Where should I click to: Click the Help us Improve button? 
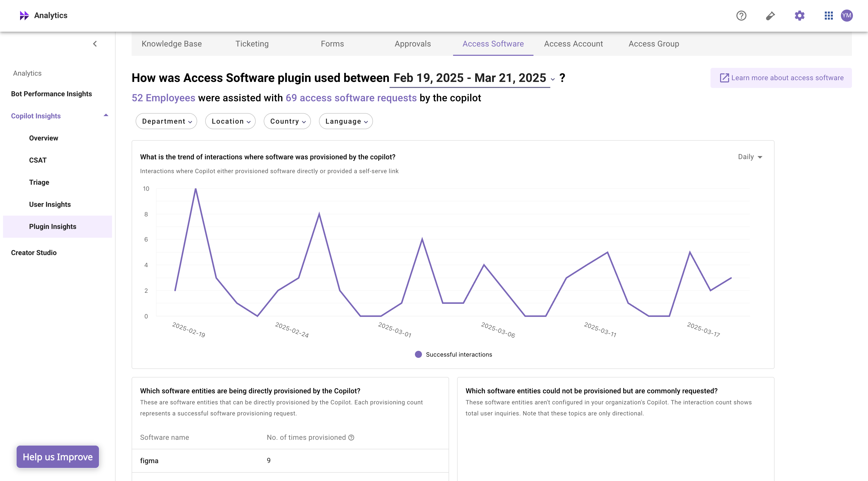point(58,457)
